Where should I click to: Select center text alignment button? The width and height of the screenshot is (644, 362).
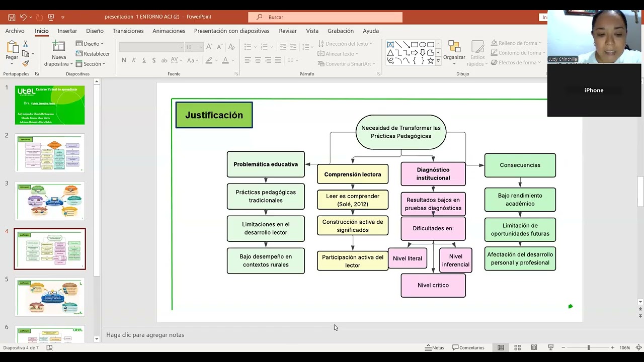click(x=258, y=60)
